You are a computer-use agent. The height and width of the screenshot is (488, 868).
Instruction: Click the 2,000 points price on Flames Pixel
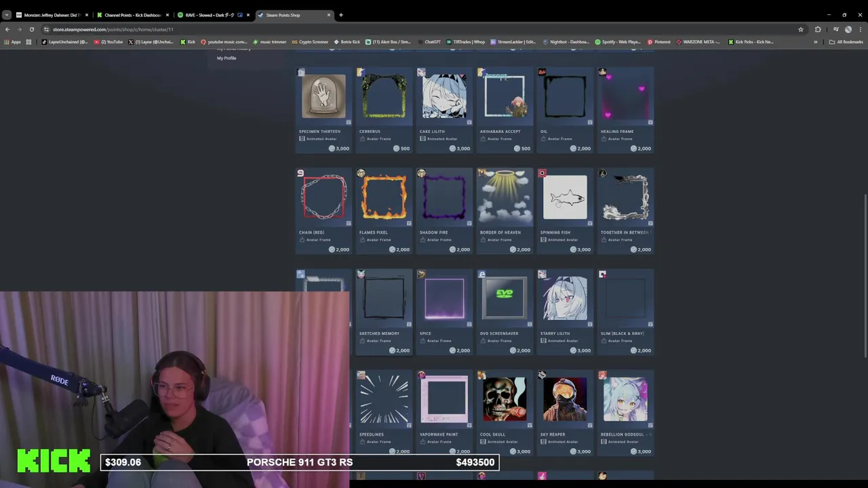(x=399, y=249)
